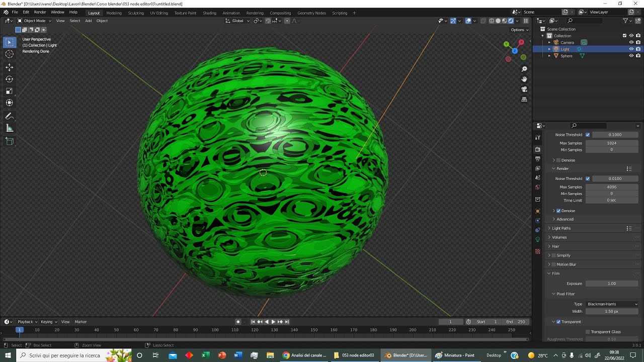
Task: Expand the Volumes panel
Action: point(559,237)
